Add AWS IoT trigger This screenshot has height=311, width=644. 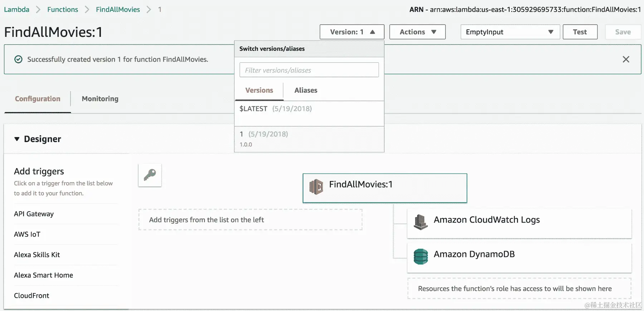(x=27, y=234)
